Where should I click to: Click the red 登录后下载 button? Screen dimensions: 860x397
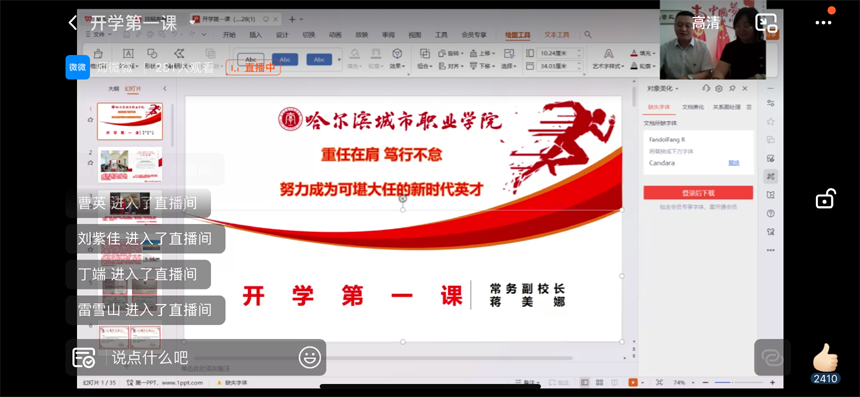point(698,192)
